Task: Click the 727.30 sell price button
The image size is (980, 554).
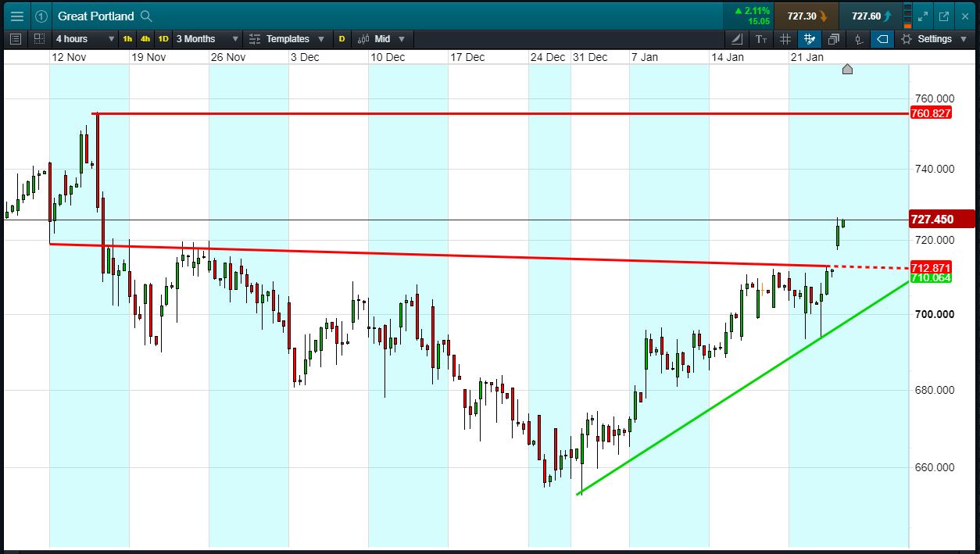Action: click(x=807, y=16)
